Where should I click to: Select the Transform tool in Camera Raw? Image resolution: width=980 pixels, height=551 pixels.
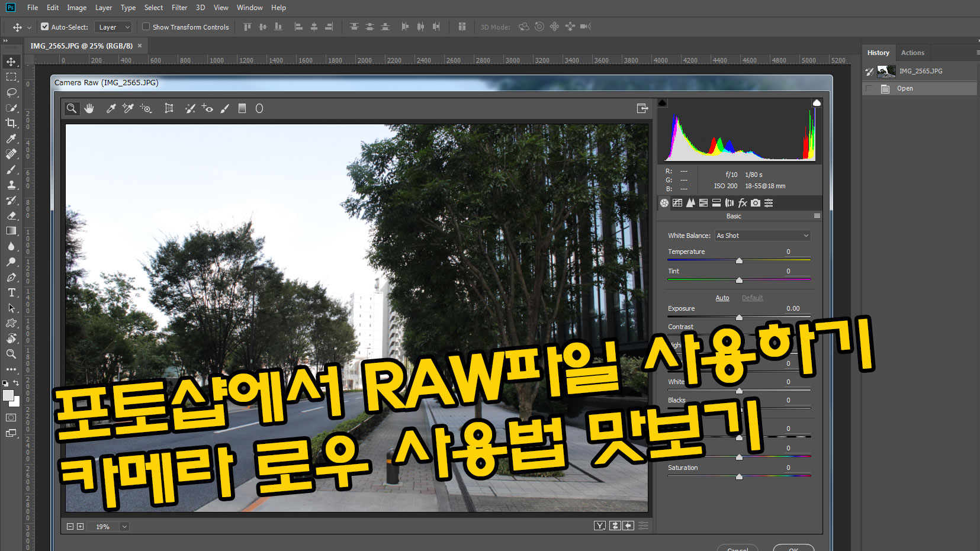point(169,108)
